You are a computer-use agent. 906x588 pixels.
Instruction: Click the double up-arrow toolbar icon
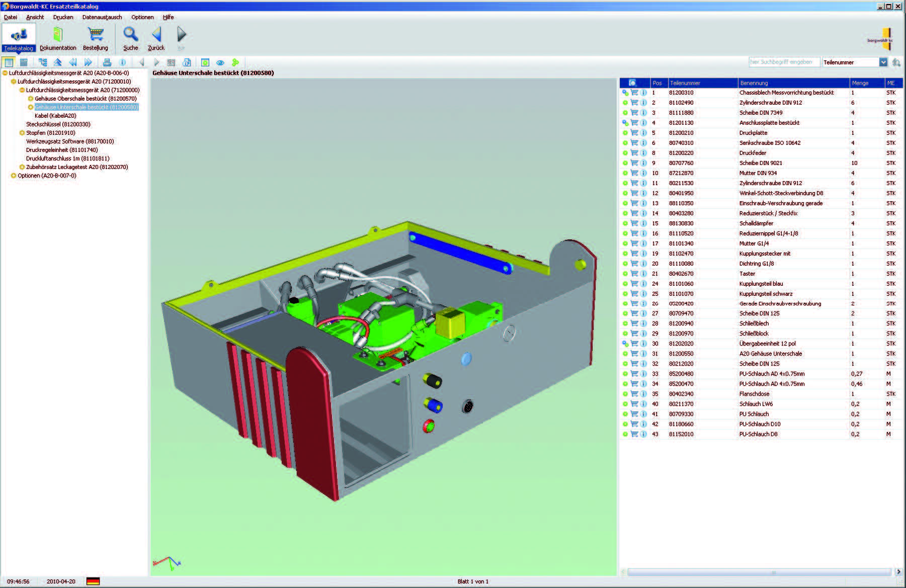(x=57, y=62)
